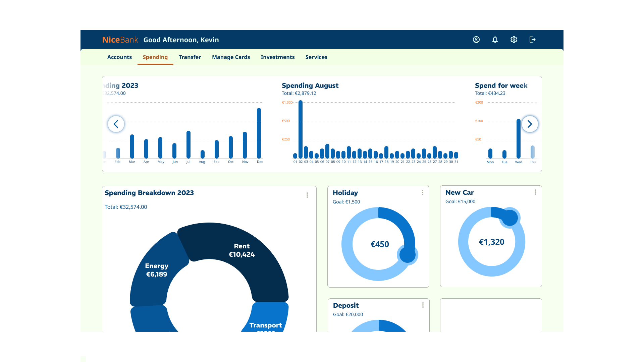Switch to the Accounts tab
This screenshot has height=362, width=644.
point(119,57)
